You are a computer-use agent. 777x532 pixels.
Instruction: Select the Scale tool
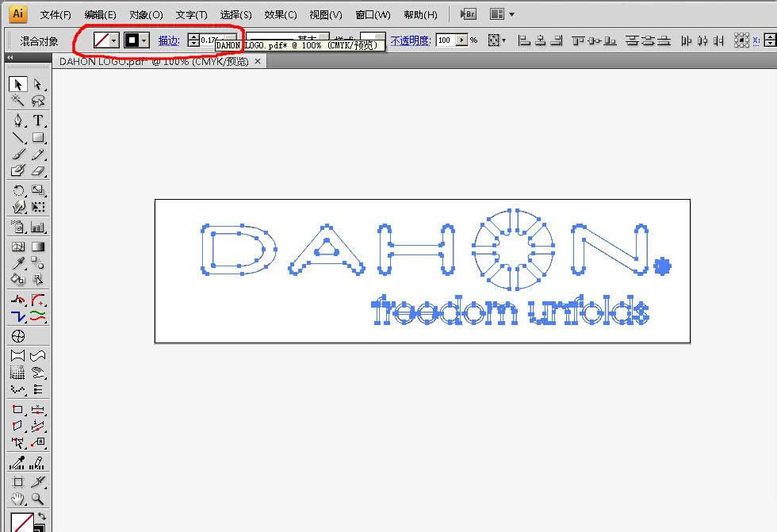pyautogui.click(x=38, y=190)
